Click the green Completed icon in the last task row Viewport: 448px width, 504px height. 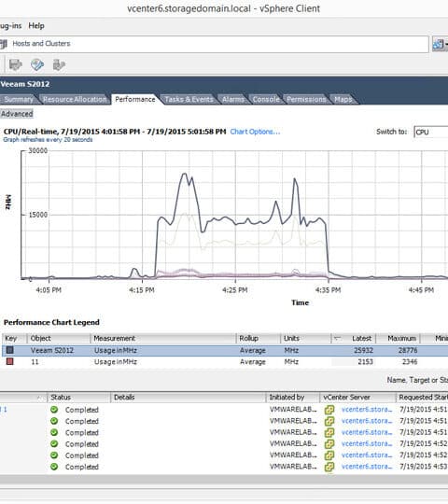54,467
